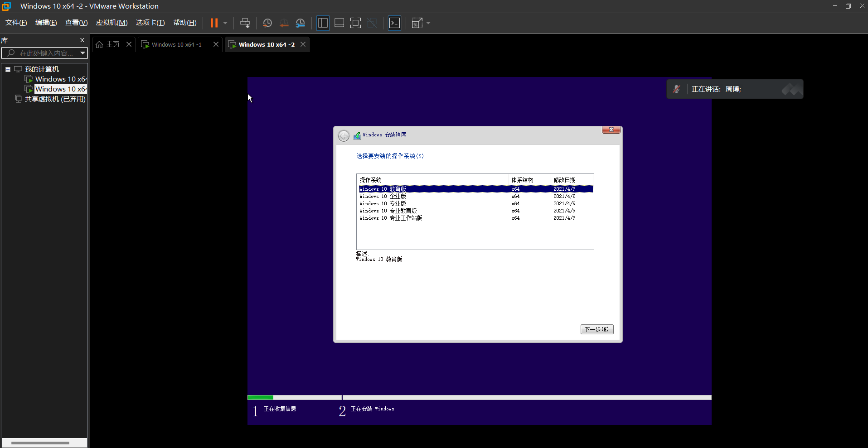
Task: Open the library search filter dropdown arrow
Action: coord(82,53)
